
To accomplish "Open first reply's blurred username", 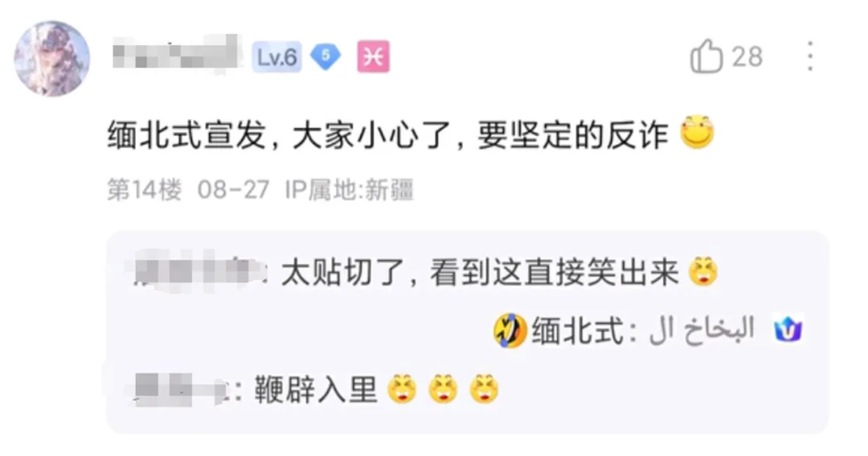I will click(200, 272).
